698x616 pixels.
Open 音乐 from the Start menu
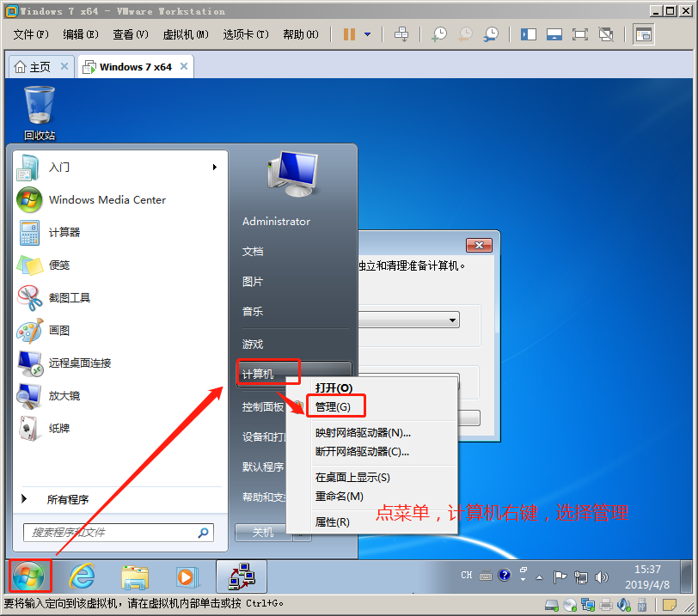(x=253, y=311)
